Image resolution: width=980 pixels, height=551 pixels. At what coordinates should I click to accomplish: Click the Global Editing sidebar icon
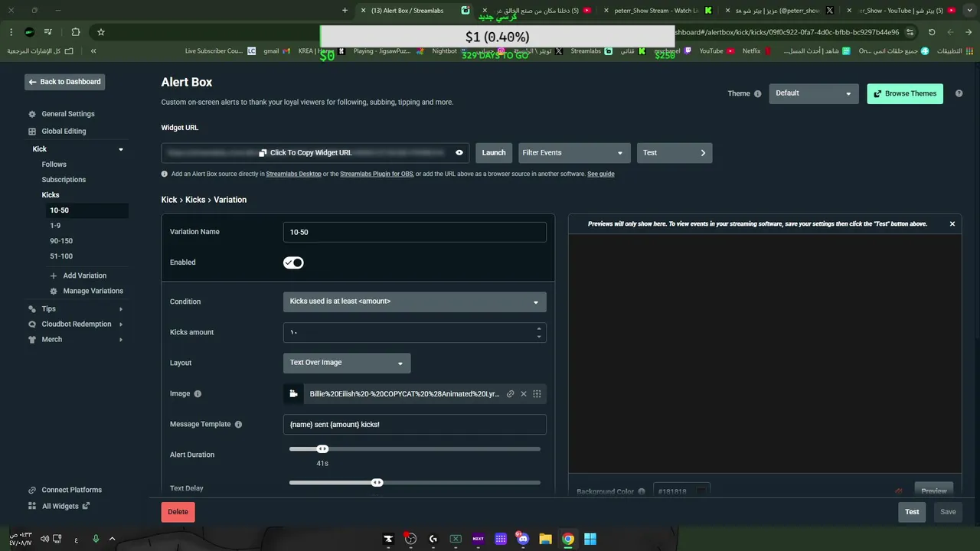tap(32, 132)
